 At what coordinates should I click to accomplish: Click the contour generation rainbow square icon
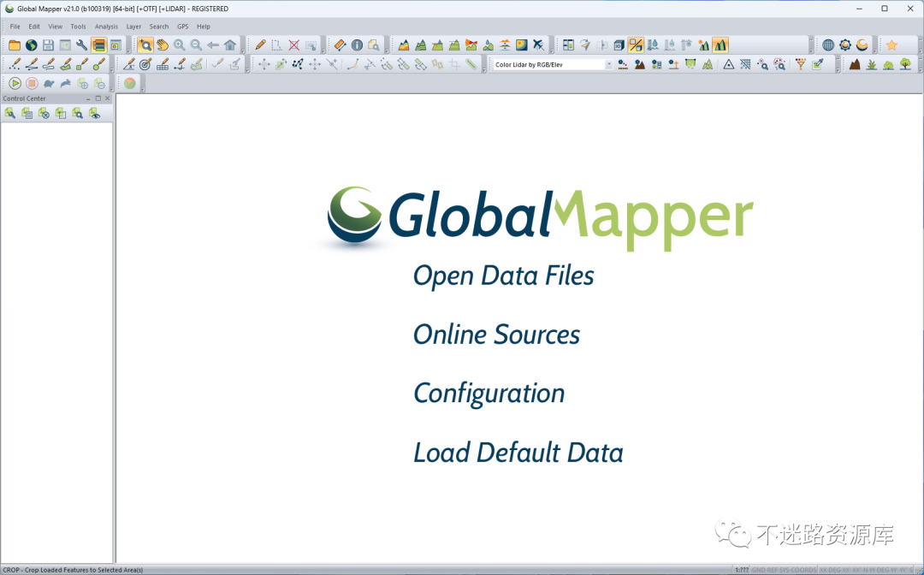(x=522, y=45)
